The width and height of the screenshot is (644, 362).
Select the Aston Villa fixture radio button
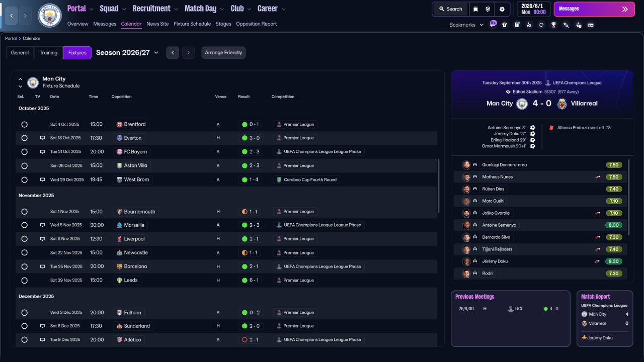point(24,165)
